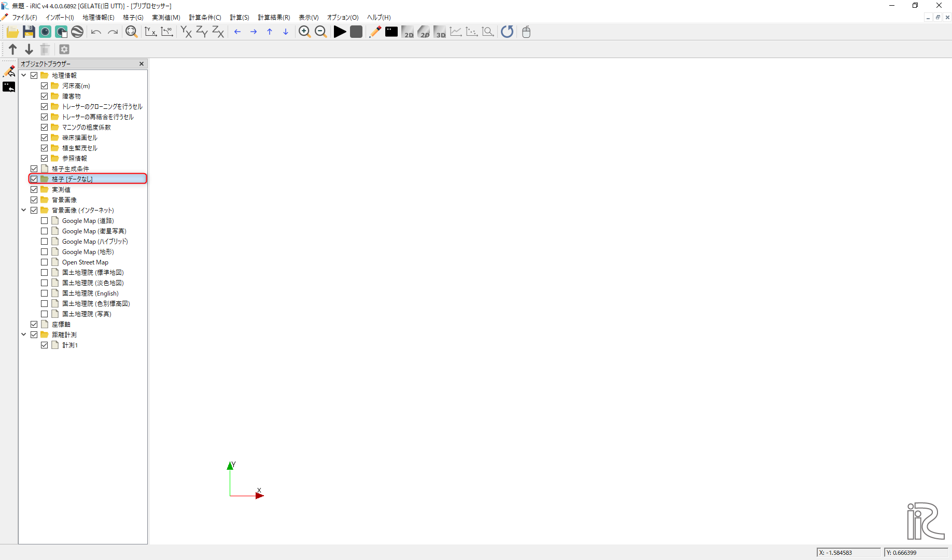Viewport: 952px width, 560px height.
Task: Click the blue move down arrow
Action: [286, 32]
